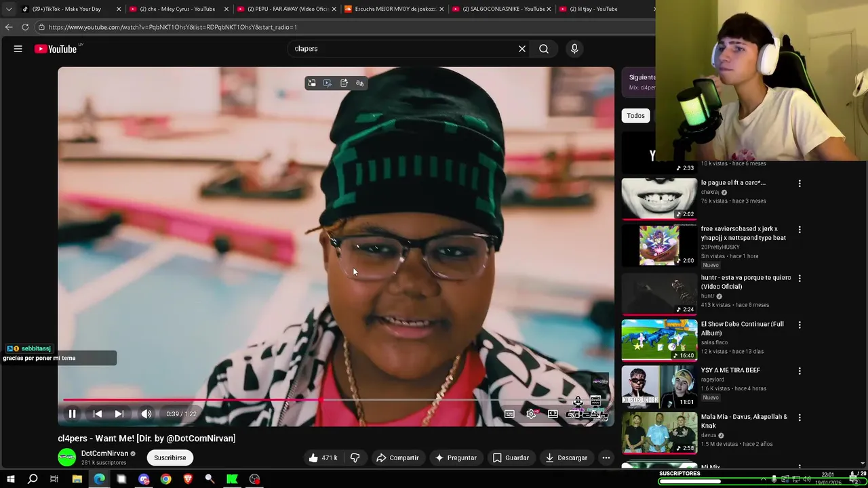Viewport: 868px width, 488px height.
Task: Open OBS Studio from the taskbar
Action: [x=254, y=479]
